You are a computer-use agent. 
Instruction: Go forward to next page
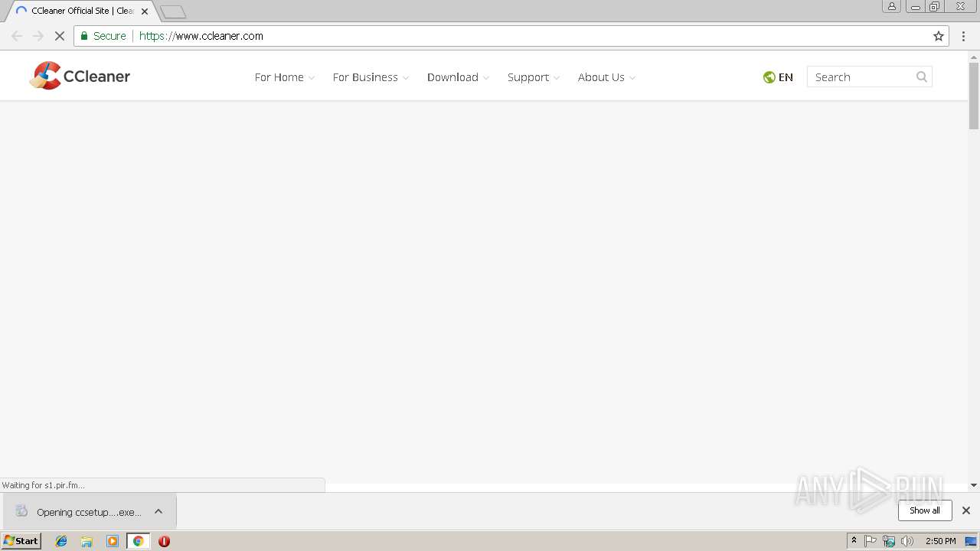(38, 36)
